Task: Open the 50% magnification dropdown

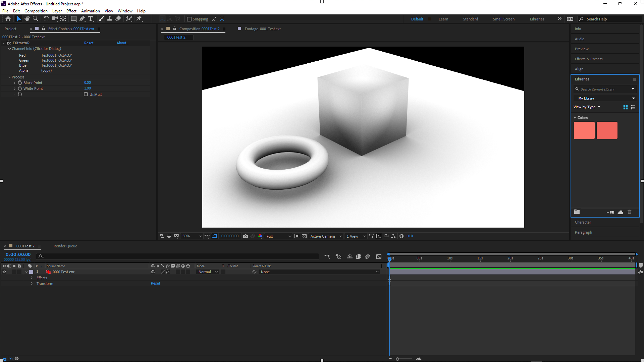Action: [192, 236]
